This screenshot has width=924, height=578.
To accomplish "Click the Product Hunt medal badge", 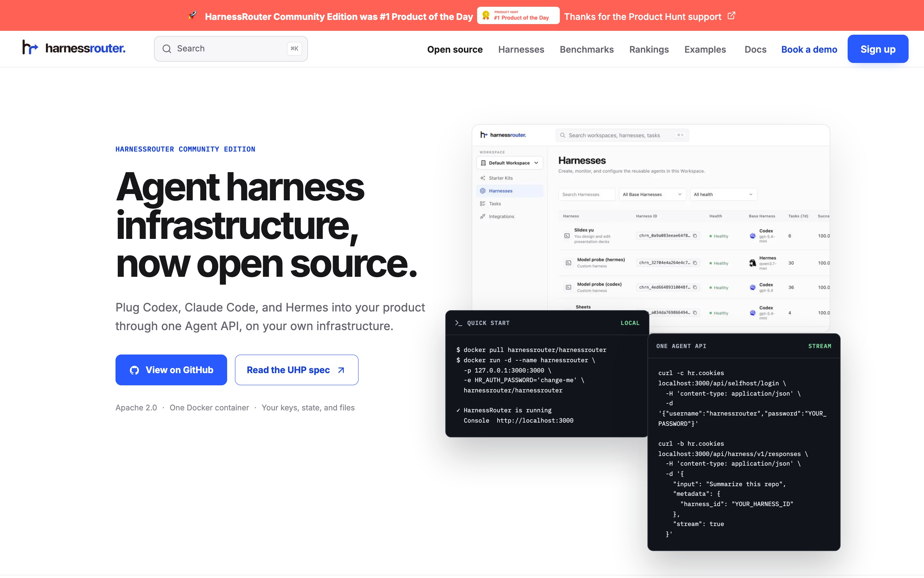I will 518,15.
